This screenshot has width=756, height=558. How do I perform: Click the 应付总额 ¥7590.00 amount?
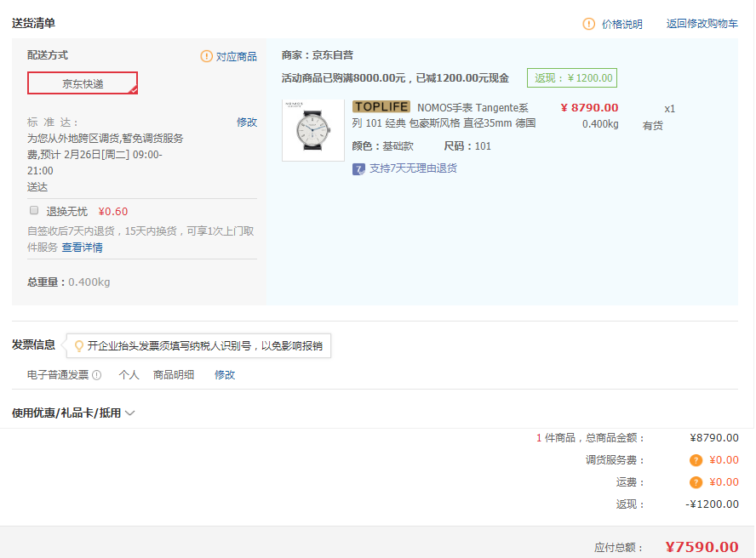pyautogui.click(x=702, y=547)
